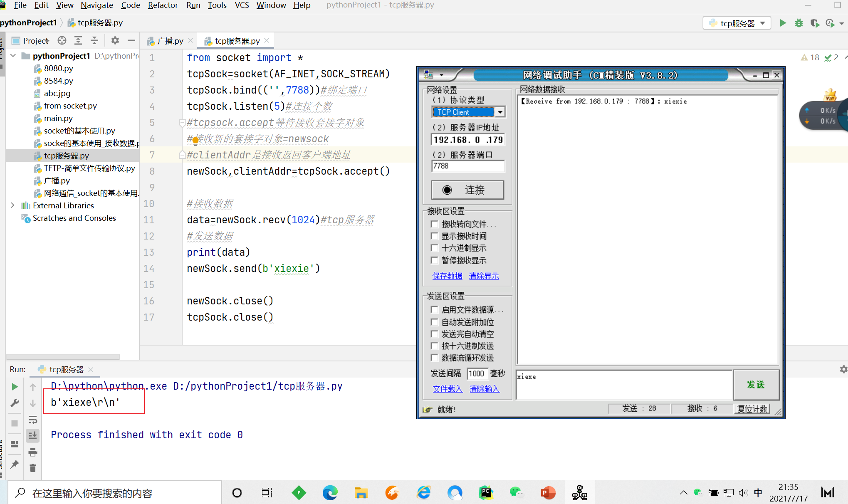Run tcp服务器 with the green play icon
The width and height of the screenshot is (848, 504).
pyautogui.click(x=783, y=23)
